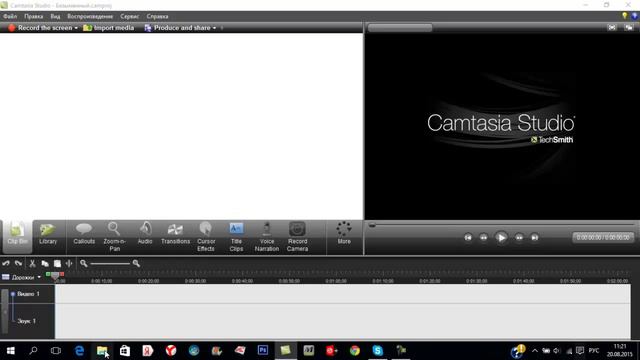640x360 pixels.
Task: Open the Справка menu
Action: (158, 16)
